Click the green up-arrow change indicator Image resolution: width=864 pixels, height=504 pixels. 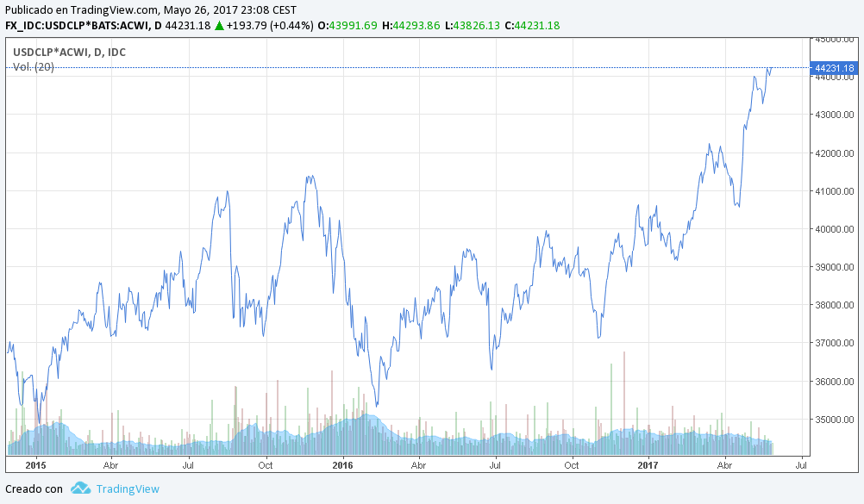click(x=219, y=25)
